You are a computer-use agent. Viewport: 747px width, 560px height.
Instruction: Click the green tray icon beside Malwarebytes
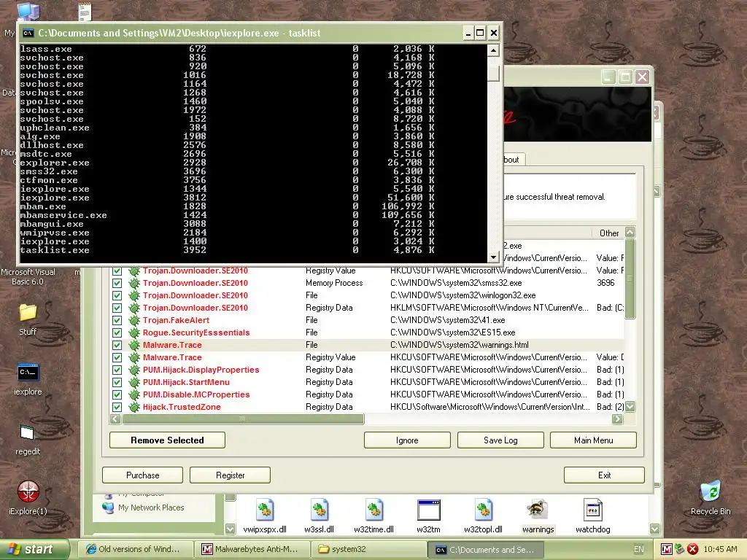coord(680,549)
